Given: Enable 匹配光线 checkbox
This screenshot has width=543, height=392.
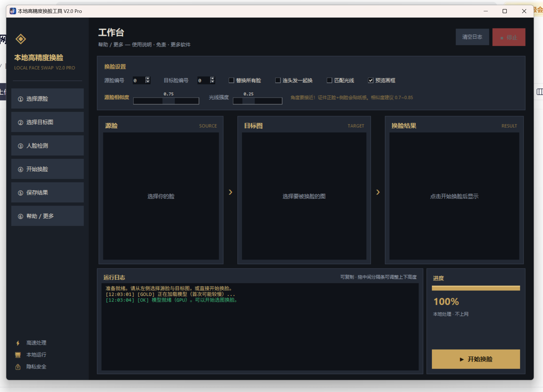Looking at the screenshot, I should coord(329,80).
